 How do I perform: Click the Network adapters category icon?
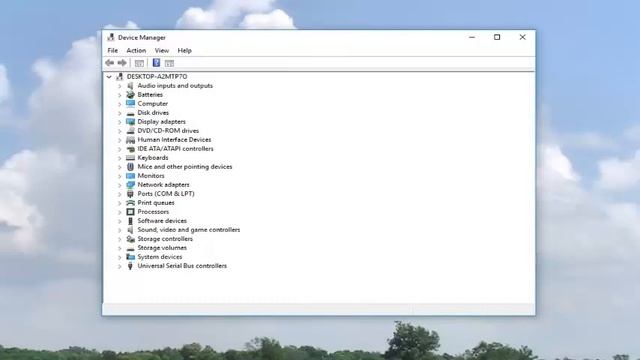(x=130, y=184)
